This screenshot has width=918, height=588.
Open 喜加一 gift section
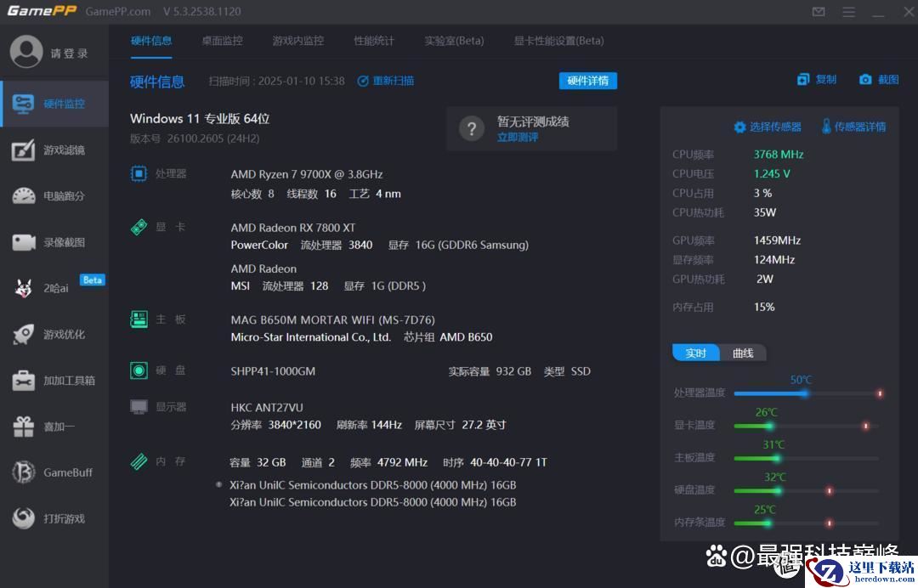click(x=54, y=427)
